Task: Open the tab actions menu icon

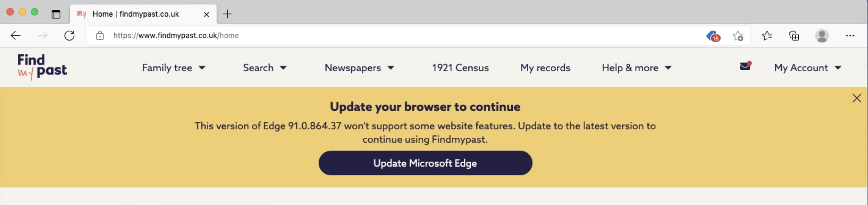Action: pos(56,14)
